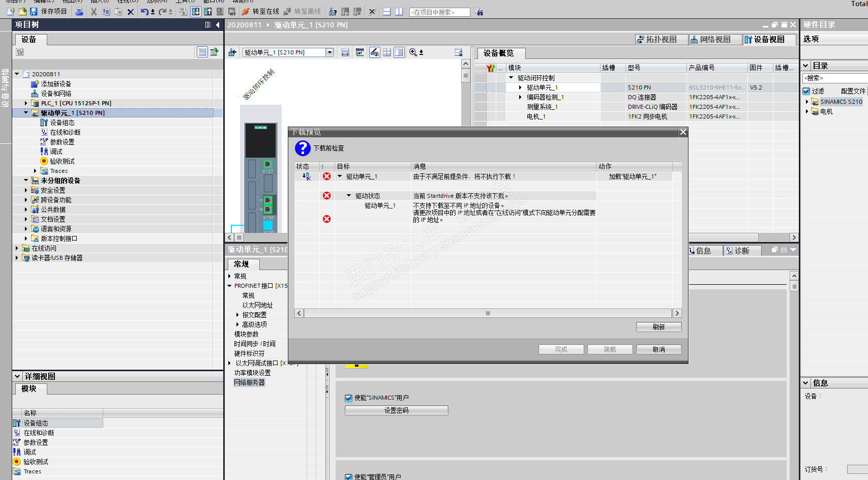Image resolution: width=868 pixels, height=480 pixels.
Task: Close the download preview dialog
Action: coord(683,132)
